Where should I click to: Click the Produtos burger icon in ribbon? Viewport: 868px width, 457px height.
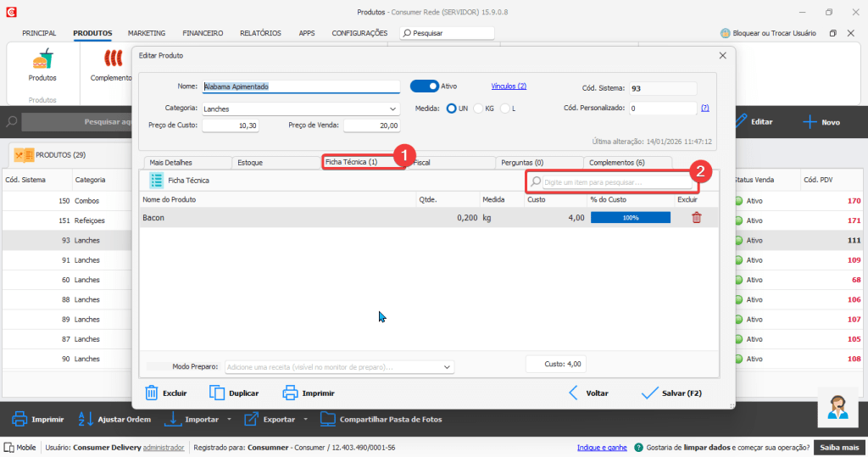pos(42,61)
